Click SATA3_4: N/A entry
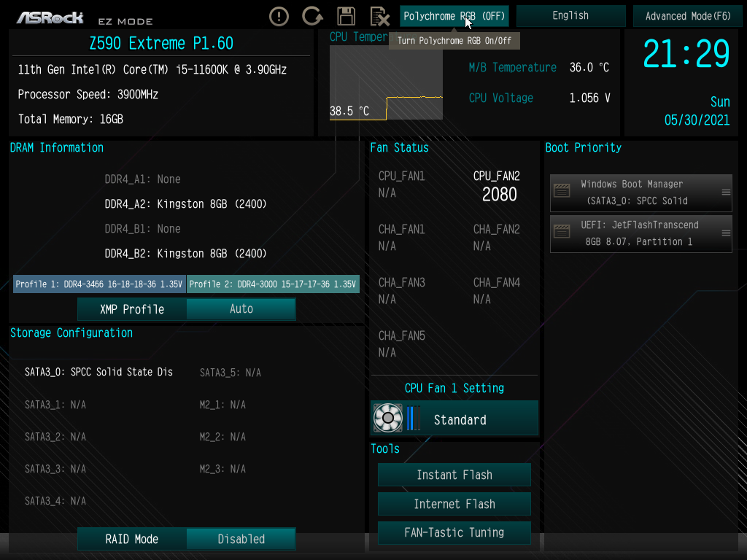Viewport: 747px width, 560px height. 55,501
